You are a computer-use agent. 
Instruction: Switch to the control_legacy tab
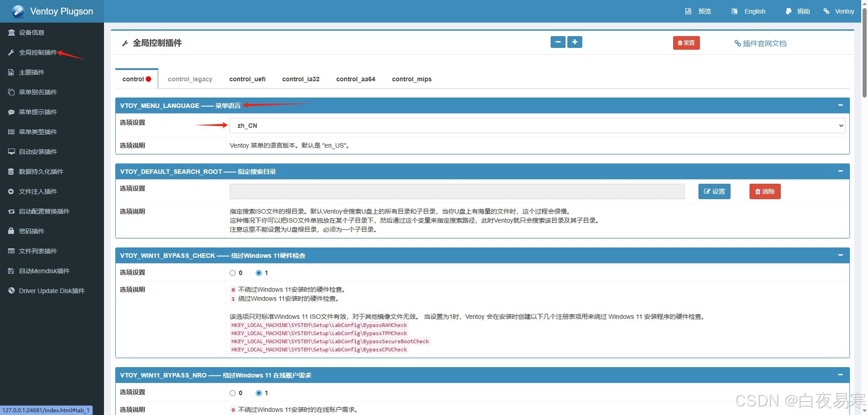pos(190,79)
